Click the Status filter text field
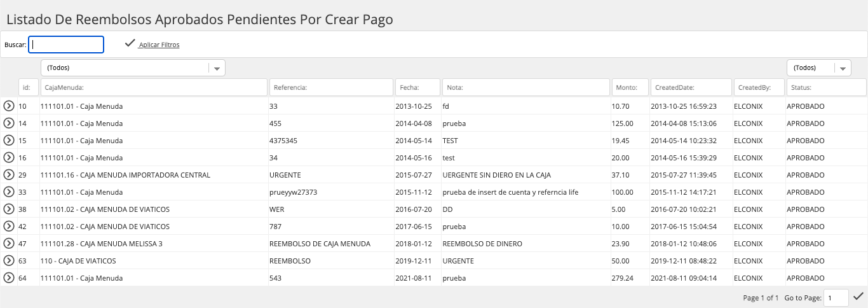The height and width of the screenshot is (308, 868). click(826, 87)
